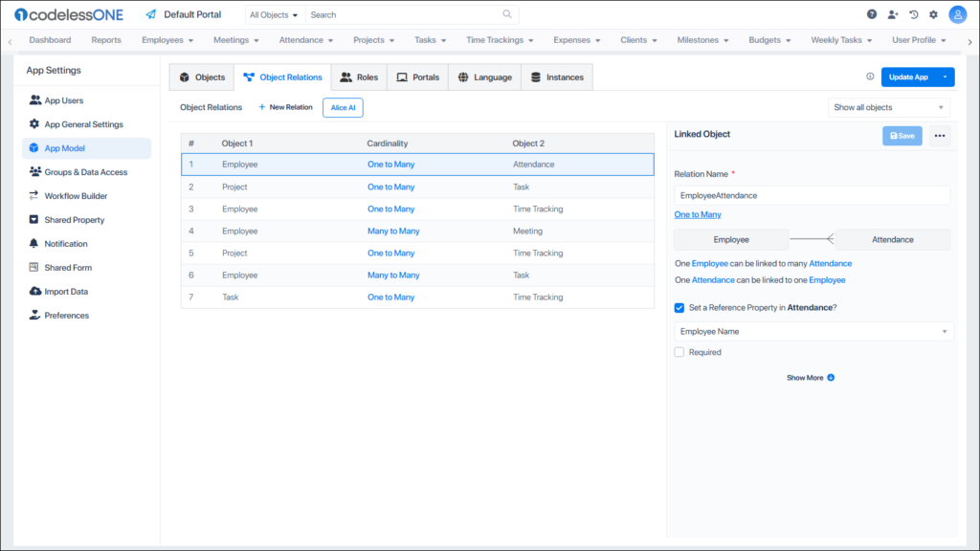This screenshot has height=551, width=980.
Task: Click the Employee box in relation diagram
Action: (731, 239)
